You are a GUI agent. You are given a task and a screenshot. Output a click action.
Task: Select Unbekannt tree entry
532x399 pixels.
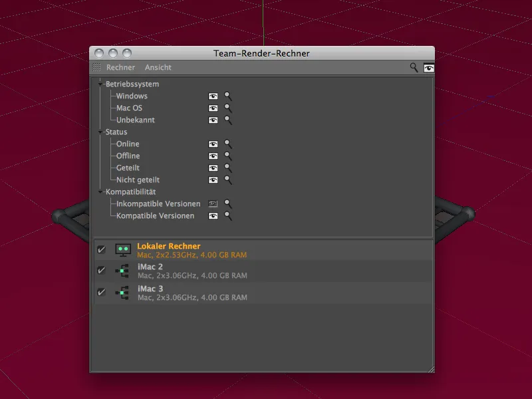pos(136,120)
